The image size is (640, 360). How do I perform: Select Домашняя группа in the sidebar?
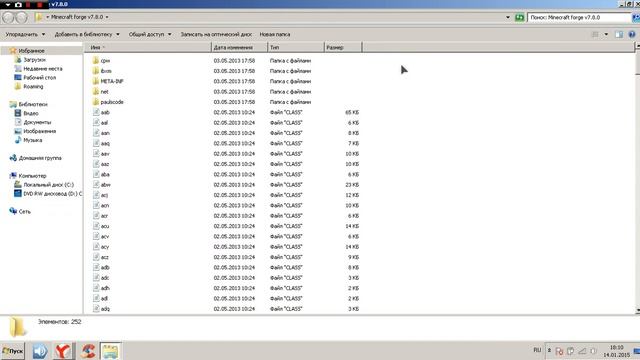pyautogui.click(x=40, y=158)
